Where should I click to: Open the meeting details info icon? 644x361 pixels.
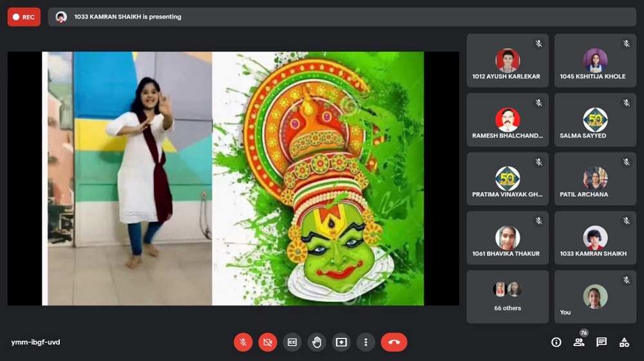pos(556,342)
